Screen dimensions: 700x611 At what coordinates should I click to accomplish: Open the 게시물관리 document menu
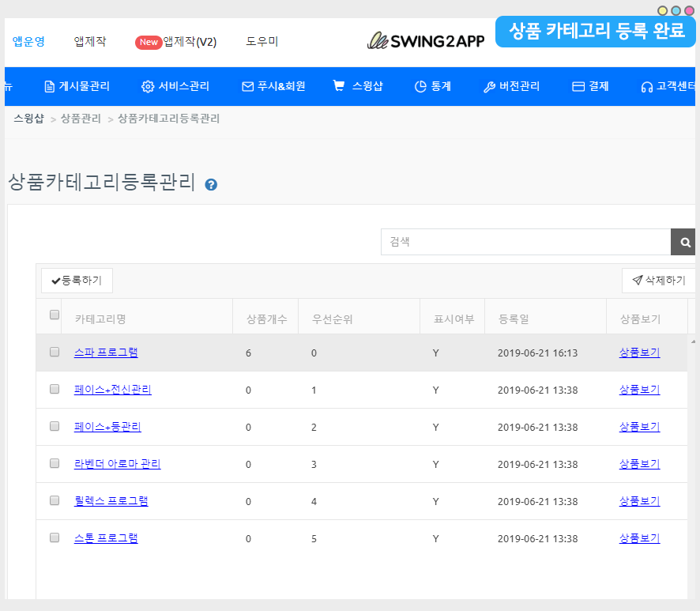[x=77, y=87]
